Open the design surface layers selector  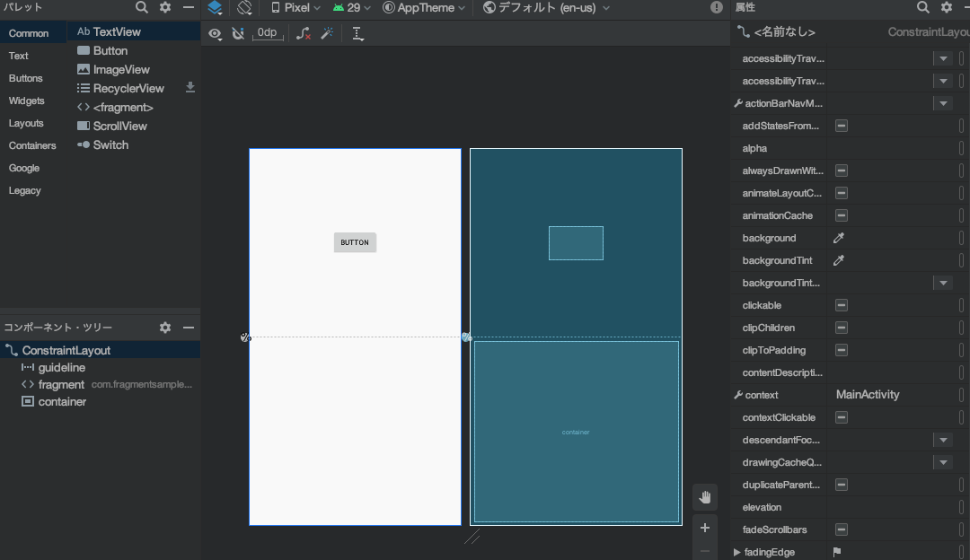215,8
